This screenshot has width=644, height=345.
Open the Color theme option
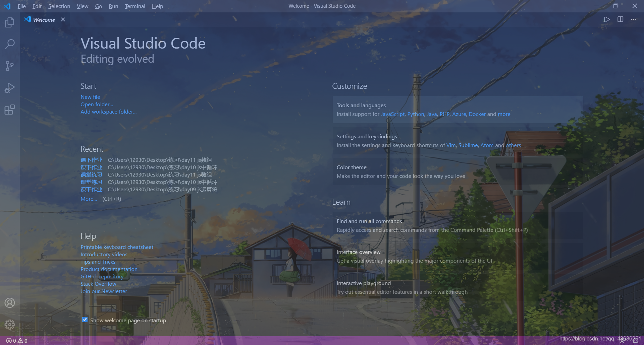(458, 171)
